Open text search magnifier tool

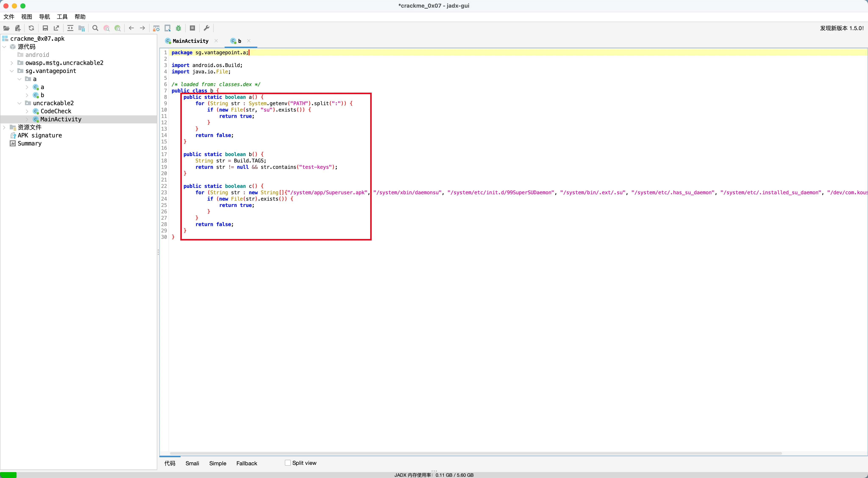95,28
